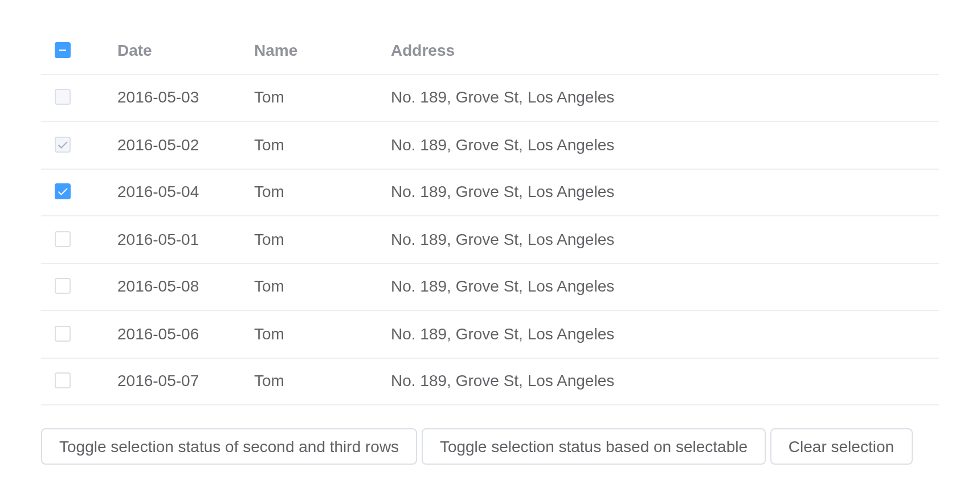Tick the checkbox for 2016-05-08
Screen dimensions: 980x492
pyautogui.click(x=63, y=286)
